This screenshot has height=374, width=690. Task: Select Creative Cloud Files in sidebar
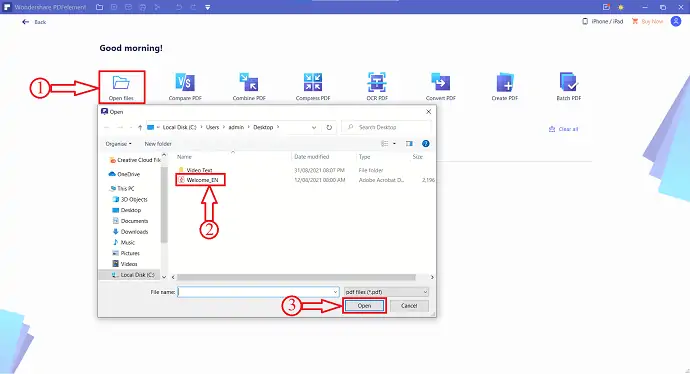134,160
